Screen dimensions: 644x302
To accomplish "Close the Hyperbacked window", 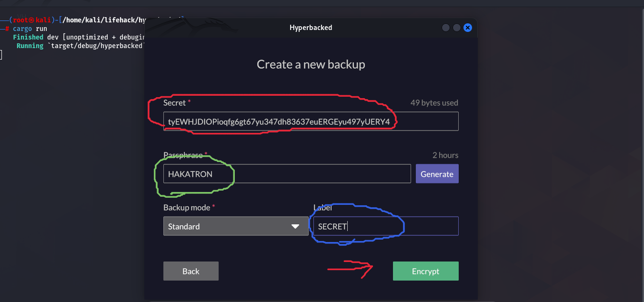I will [x=468, y=28].
